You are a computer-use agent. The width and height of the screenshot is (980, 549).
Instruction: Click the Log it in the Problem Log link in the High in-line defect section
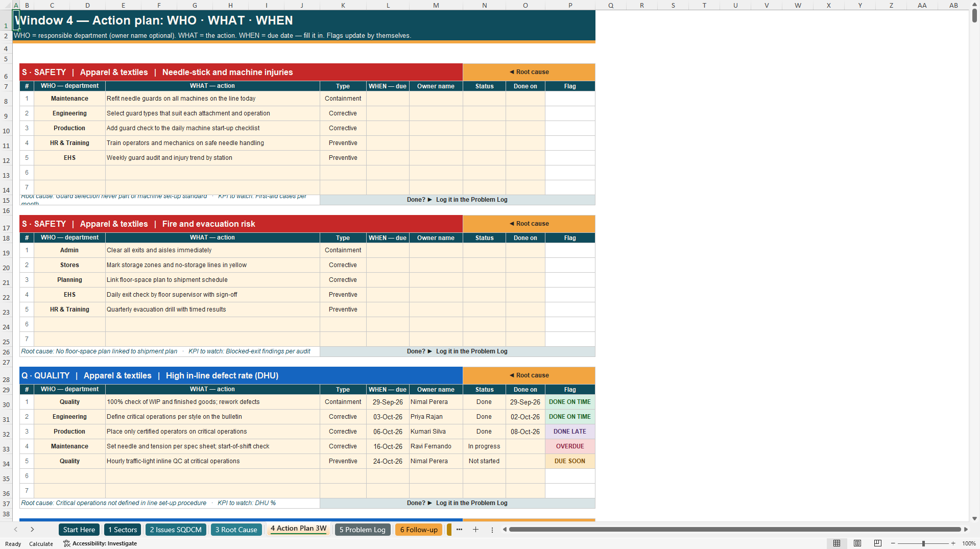[x=457, y=503]
